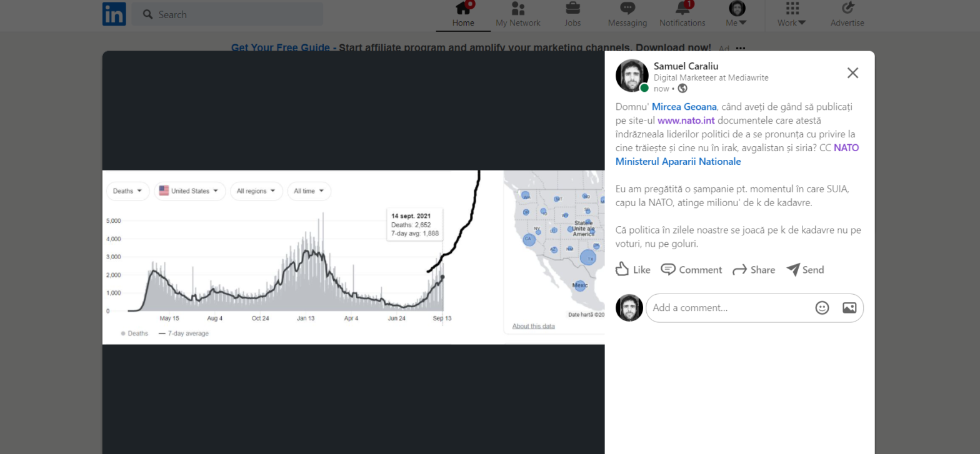Open the emoji picker in the comment box

[822, 308]
